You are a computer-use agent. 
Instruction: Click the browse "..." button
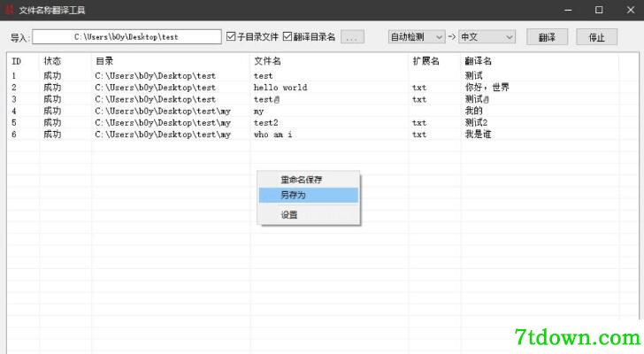(x=352, y=37)
